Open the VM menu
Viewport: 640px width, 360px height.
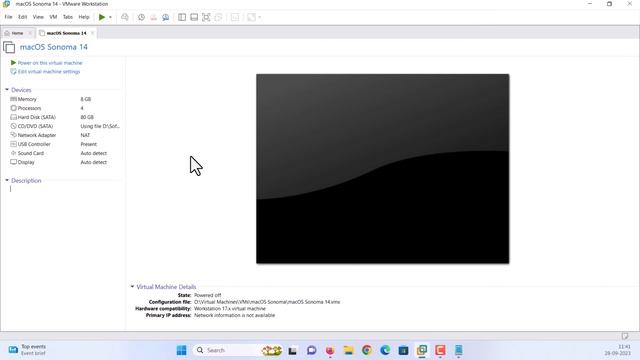pyautogui.click(x=53, y=17)
